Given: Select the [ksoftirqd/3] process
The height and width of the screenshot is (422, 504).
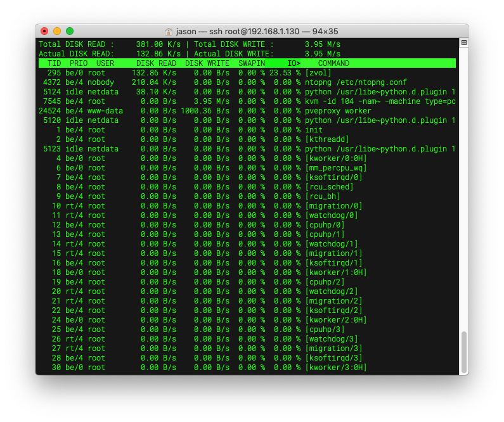Looking at the screenshot, I should pyautogui.click(x=333, y=358).
